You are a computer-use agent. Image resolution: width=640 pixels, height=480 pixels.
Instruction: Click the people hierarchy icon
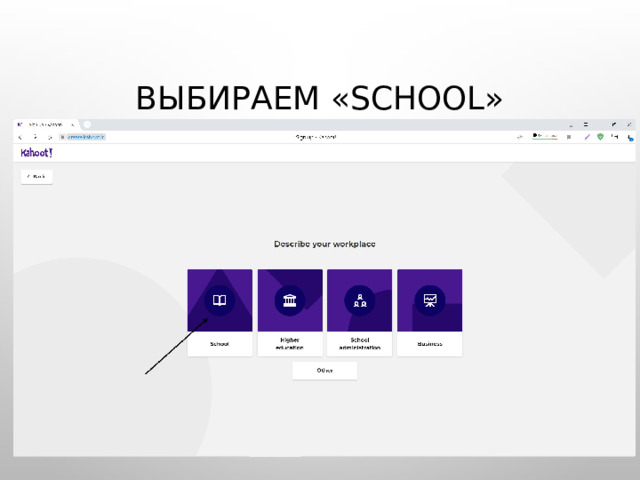360,300
